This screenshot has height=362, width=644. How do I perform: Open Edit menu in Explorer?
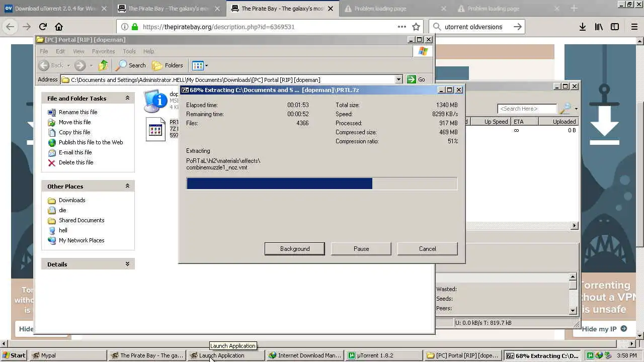click(x=60, y=51)
